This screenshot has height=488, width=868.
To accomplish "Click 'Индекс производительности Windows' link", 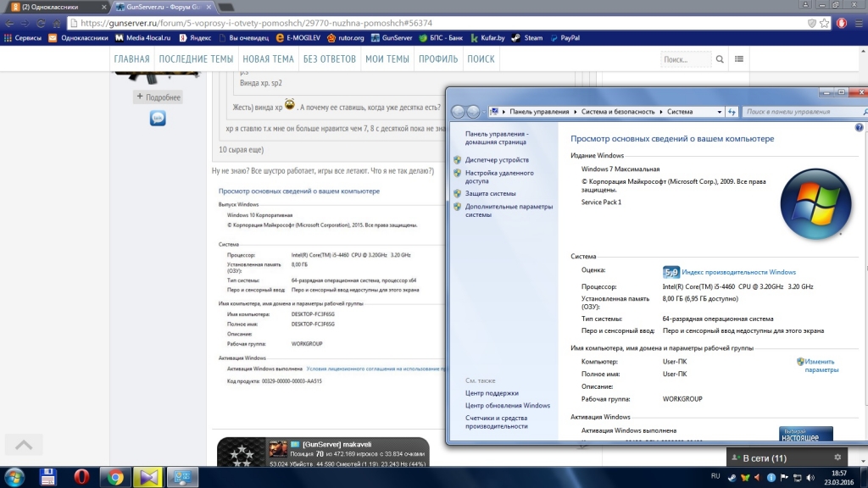I will [x=738, y=272].
